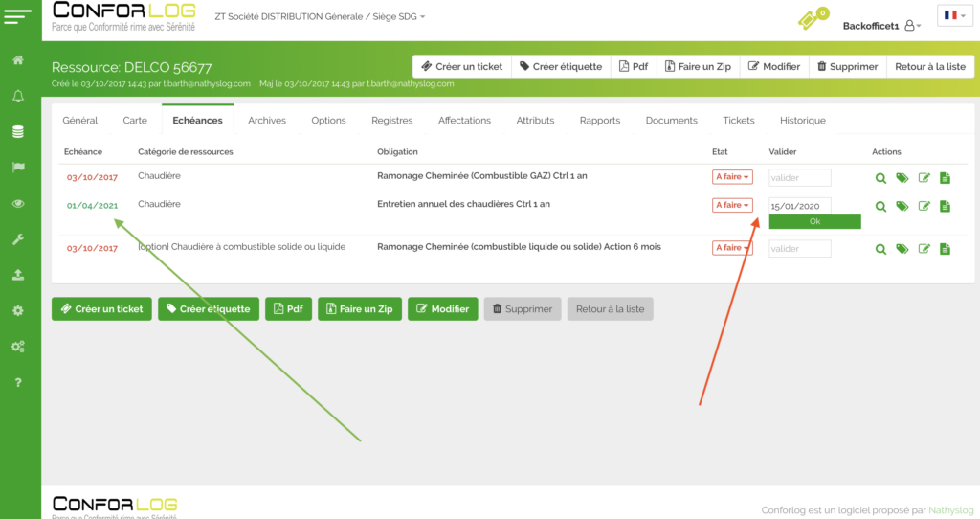Click the eye icon in sidebar

coord(18,203)
